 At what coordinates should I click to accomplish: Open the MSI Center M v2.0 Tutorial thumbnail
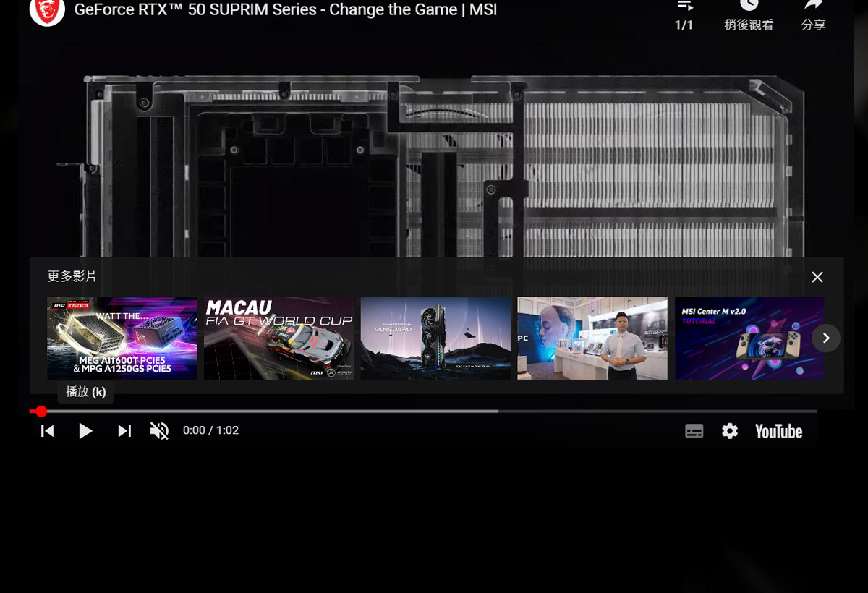click(749, 338)
